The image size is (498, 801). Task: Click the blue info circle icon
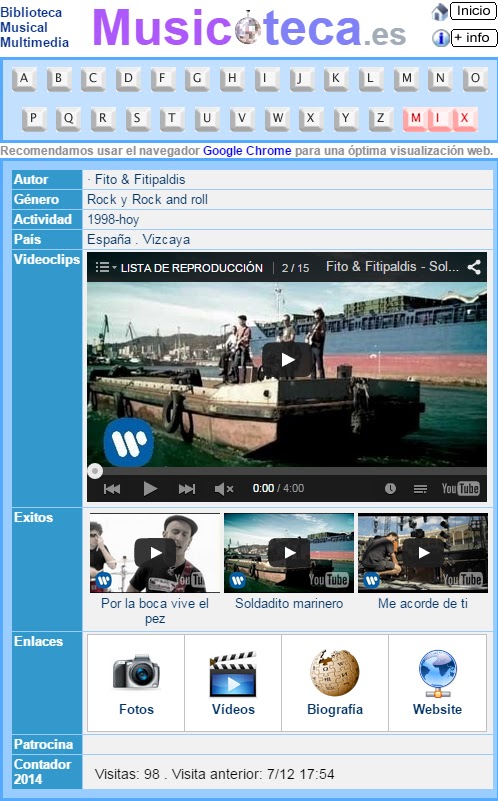tap(441, 38)
